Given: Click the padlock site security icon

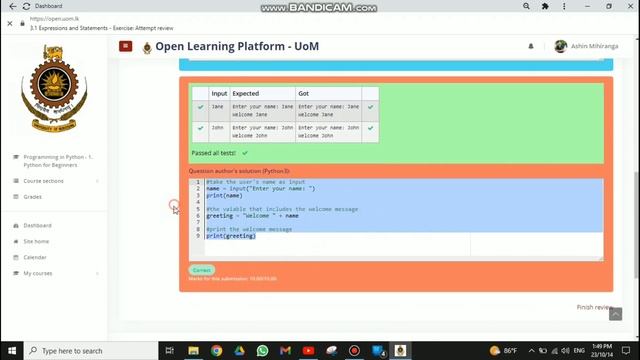Looking at the screenshot, I should click(x=22, y=24).
